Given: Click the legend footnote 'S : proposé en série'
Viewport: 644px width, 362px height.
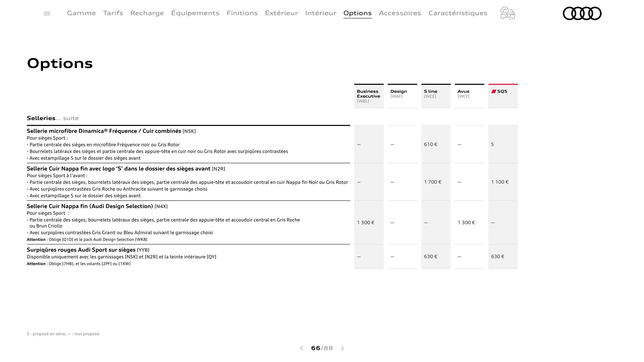Looking at the screenshot, I should pos(63,334).
